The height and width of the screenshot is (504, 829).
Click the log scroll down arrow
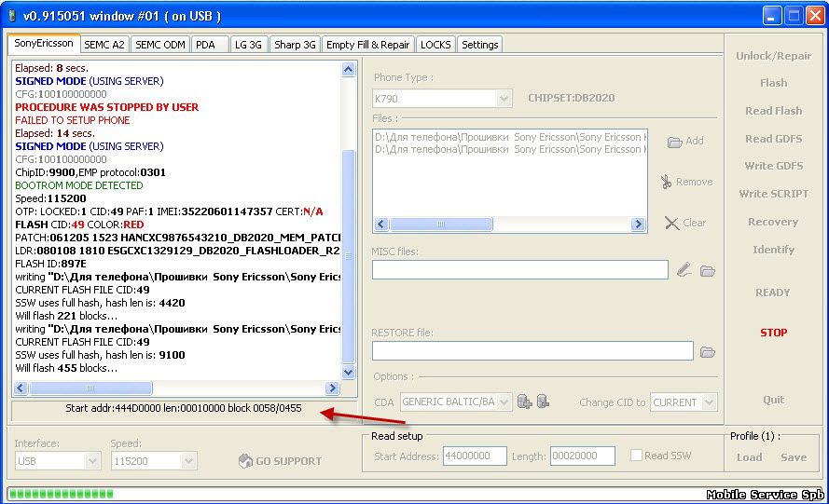point(349,372)
